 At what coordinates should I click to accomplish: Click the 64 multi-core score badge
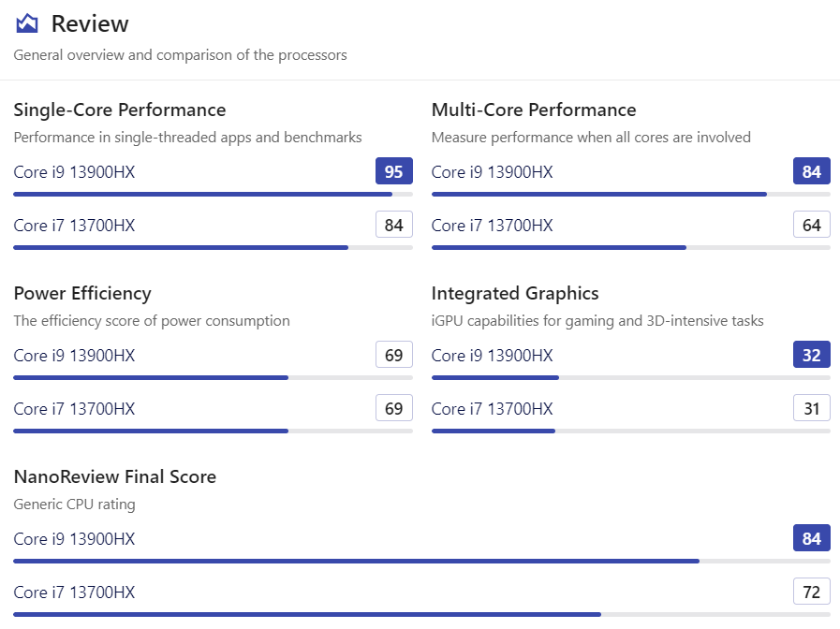click(812, 225)
